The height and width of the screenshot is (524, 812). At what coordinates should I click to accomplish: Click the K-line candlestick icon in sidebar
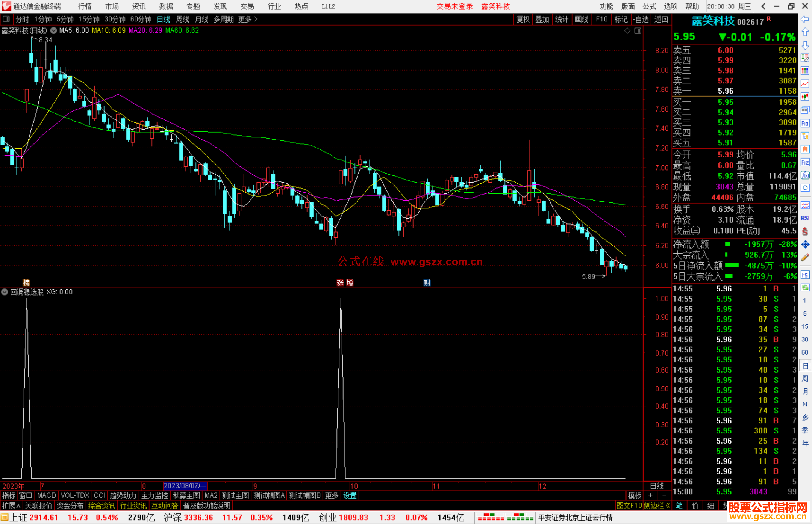coord(805,97)
